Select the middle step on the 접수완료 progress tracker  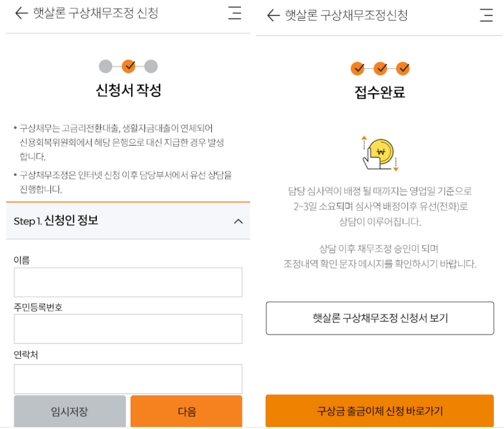point(380,68)
